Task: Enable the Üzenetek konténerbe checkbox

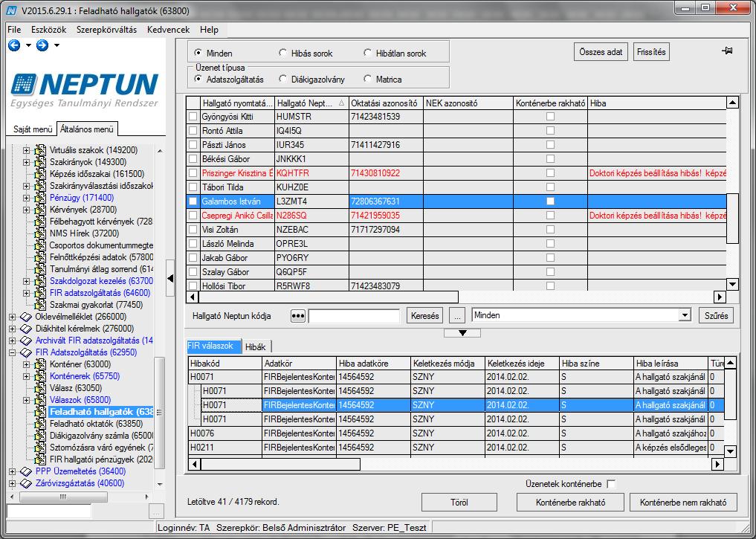Action: [611, 483]
